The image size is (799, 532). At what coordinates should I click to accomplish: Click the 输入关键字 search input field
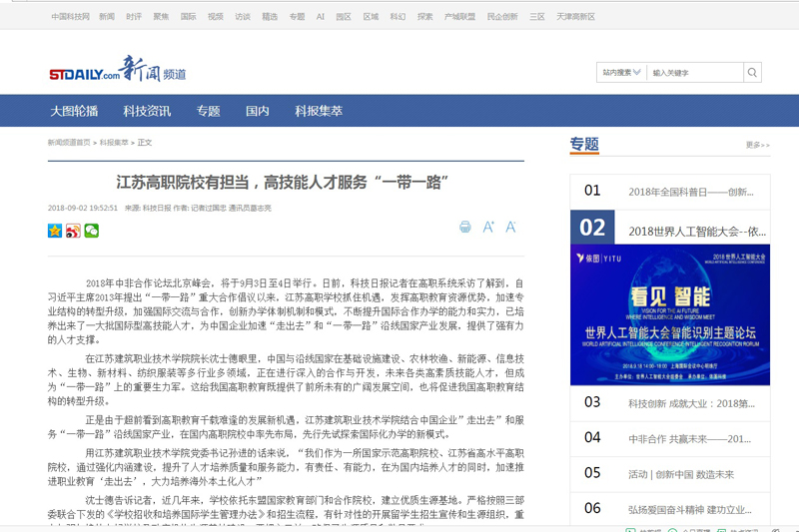(x=694, y=72)
